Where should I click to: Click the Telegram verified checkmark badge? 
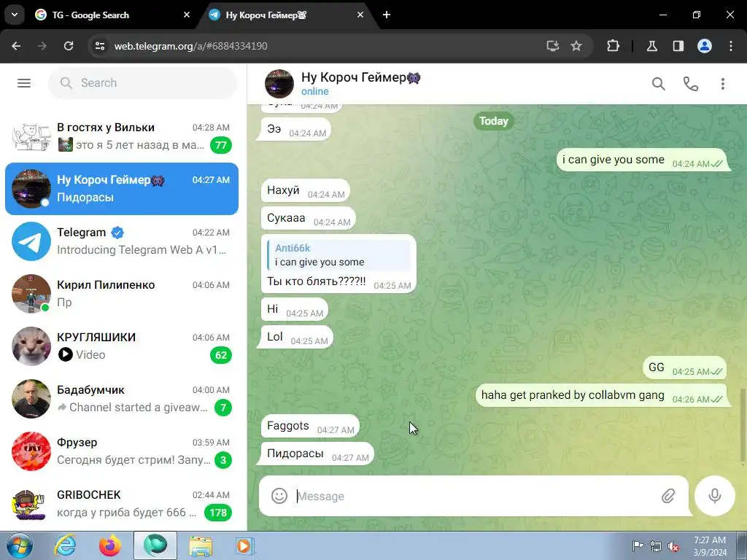click(117, 233)
